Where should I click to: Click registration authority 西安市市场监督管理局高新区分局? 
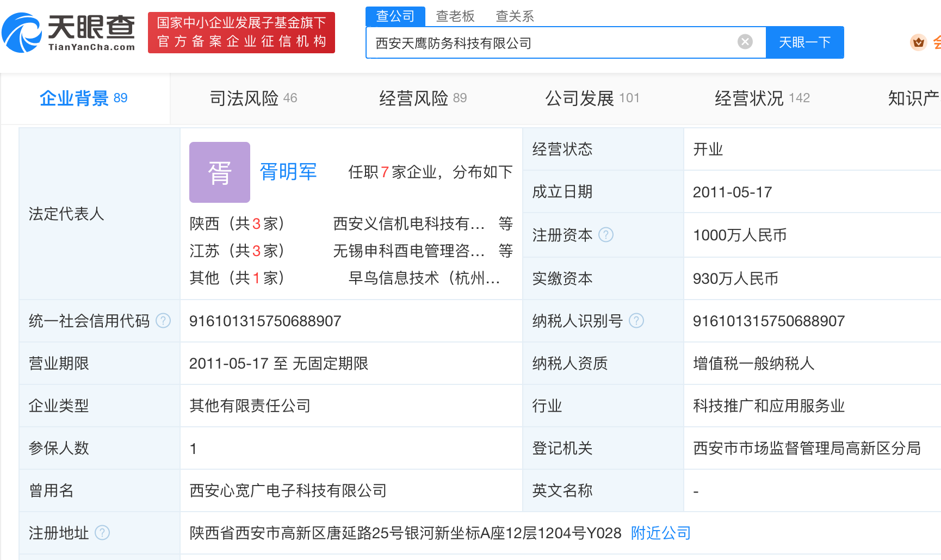807,449
